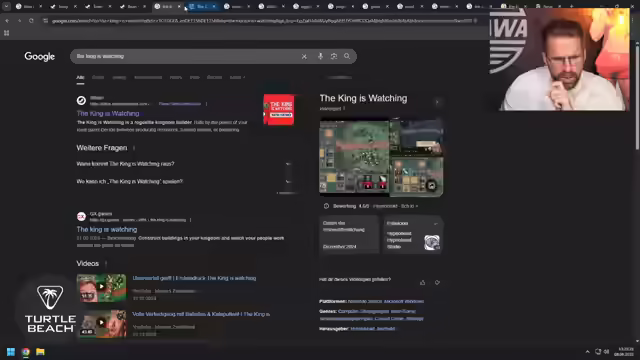This screenshot has height=360, width=640.
Task: Click the Google search input field
Action: click(186, 56)
